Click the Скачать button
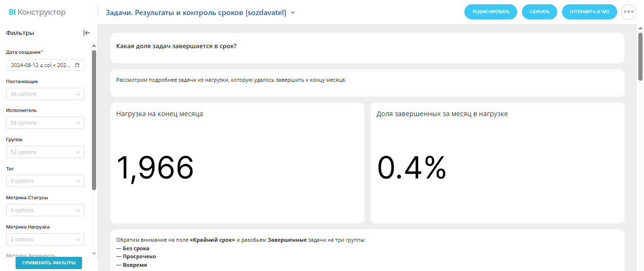 click(x=539, y=12)
